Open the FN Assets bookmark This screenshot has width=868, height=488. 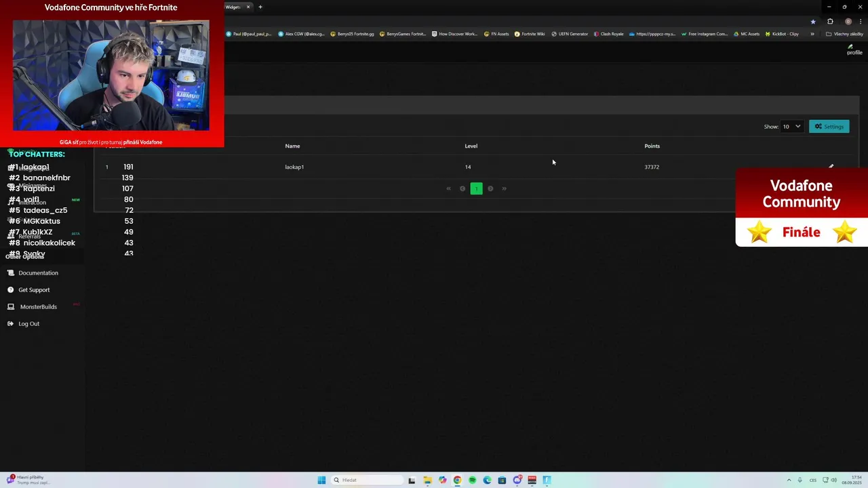pyautogui.click(x=496, y=34)
